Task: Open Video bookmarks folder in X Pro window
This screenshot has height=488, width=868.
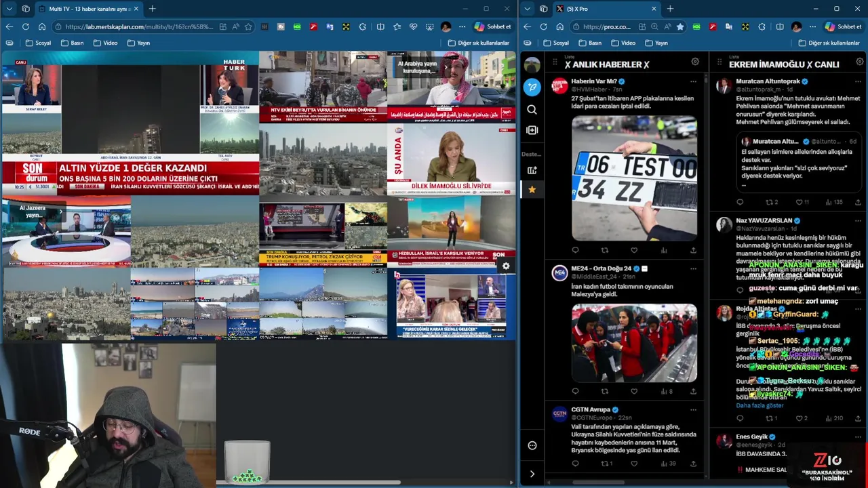Action: pos(623,43)
